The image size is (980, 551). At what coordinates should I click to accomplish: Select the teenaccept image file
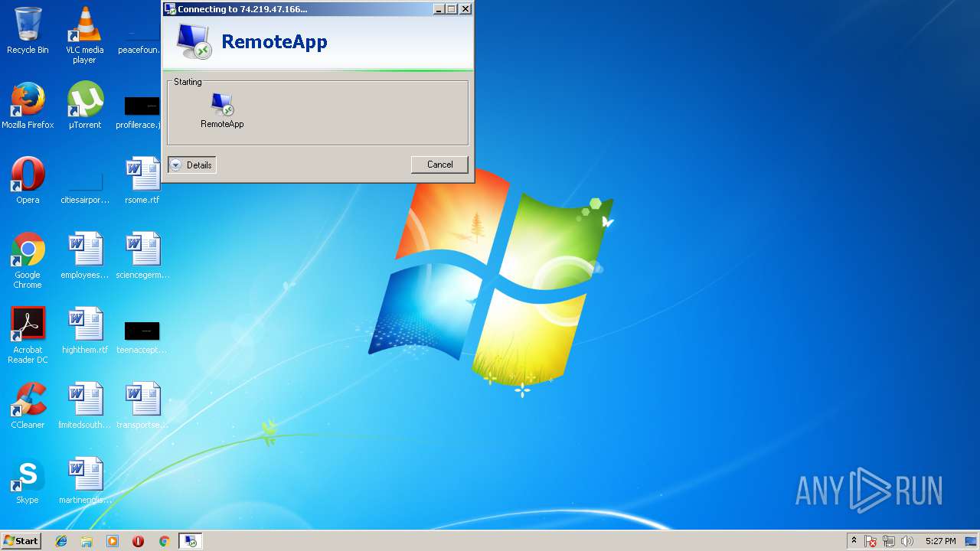point(142,335)
